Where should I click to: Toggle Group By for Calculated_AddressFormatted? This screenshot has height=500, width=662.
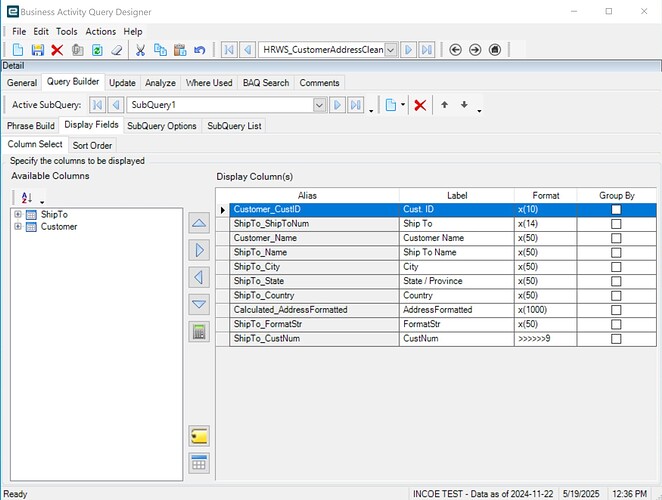point(616,310)
